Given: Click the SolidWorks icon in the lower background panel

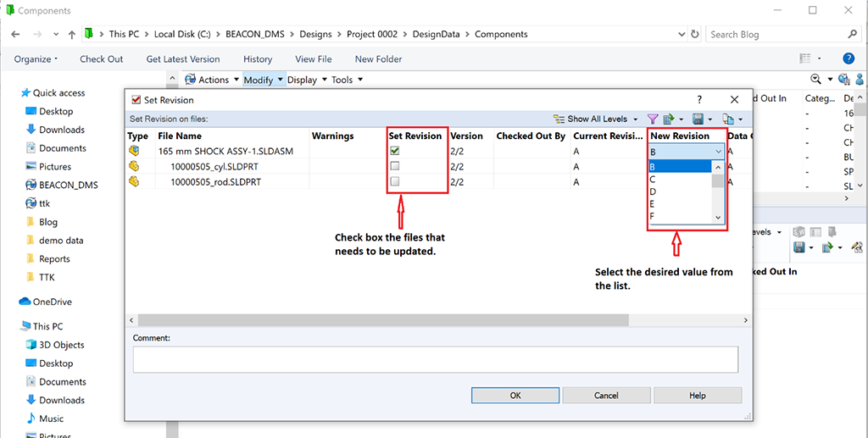Looking at the screenshot, I should click(798, 232).
